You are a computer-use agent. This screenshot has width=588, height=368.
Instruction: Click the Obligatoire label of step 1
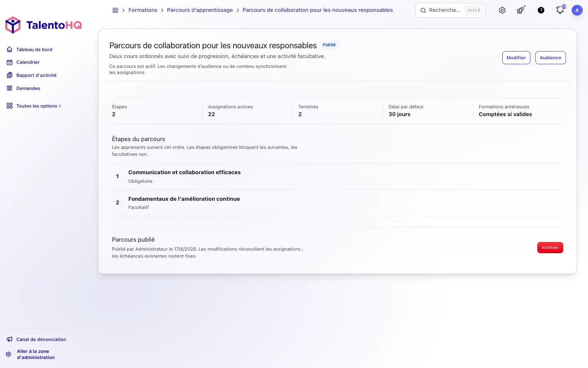click(x=140, y=182)
